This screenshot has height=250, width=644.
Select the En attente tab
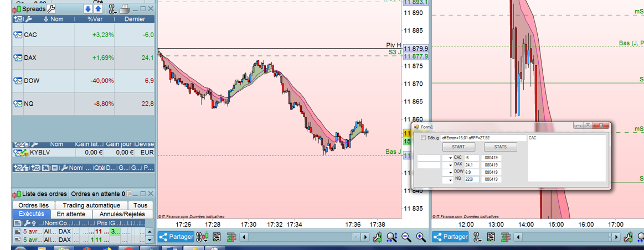71,214
